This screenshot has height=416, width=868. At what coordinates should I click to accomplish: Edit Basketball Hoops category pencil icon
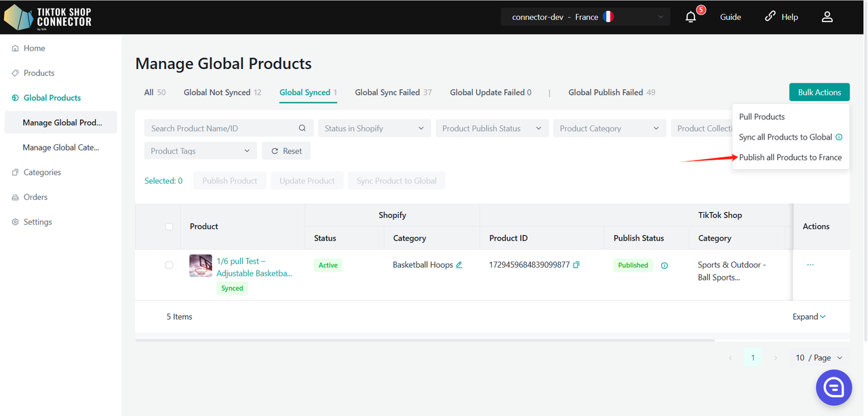459,265
